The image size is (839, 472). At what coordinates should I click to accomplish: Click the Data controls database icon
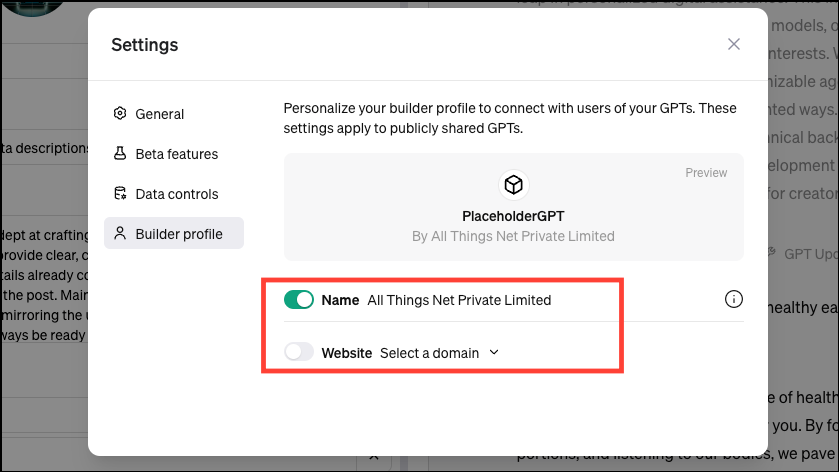[120, 193]
